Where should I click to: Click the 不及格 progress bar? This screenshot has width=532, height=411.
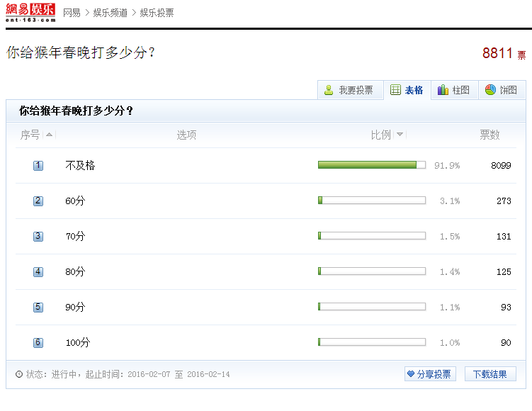[371, 165]
